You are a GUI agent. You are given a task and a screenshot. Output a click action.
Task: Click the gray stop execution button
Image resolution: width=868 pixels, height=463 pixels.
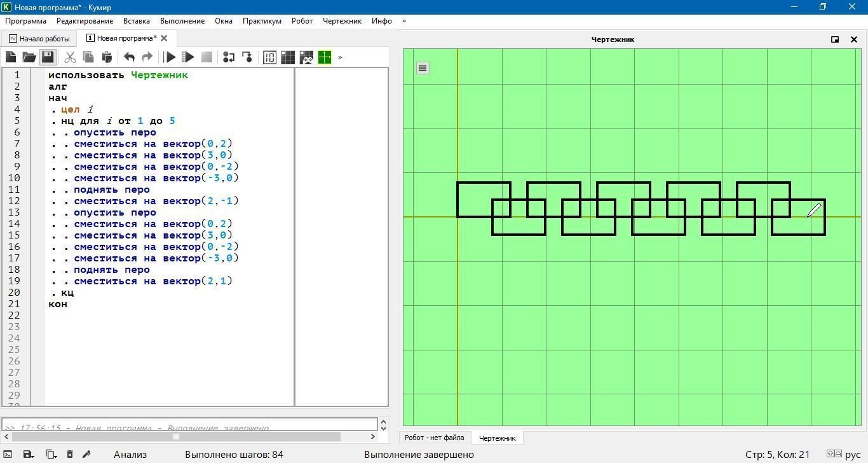click(x=207, y=57)
